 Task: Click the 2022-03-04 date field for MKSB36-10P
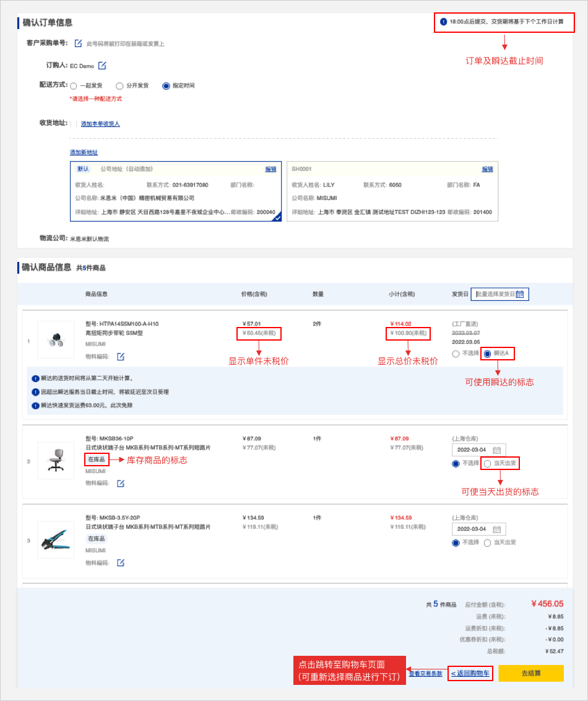tap(472, 450)
